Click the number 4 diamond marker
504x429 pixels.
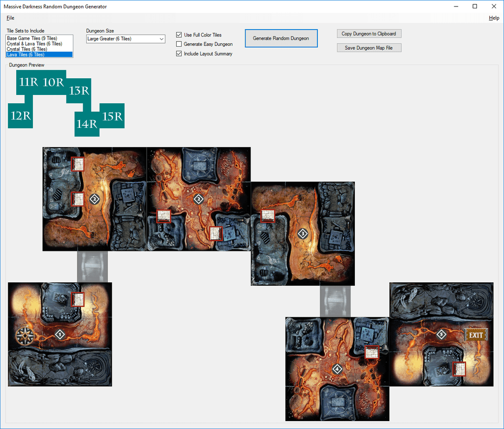click(337, 369)
